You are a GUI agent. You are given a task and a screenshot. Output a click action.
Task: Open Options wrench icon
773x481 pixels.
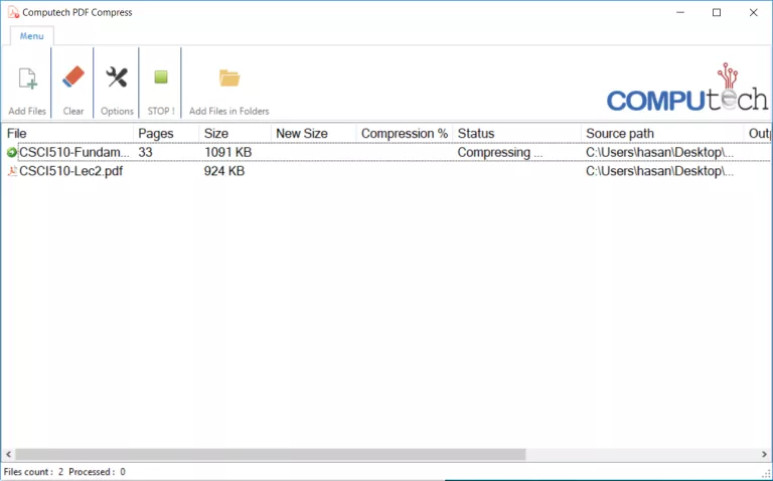(x=117, y=77)
